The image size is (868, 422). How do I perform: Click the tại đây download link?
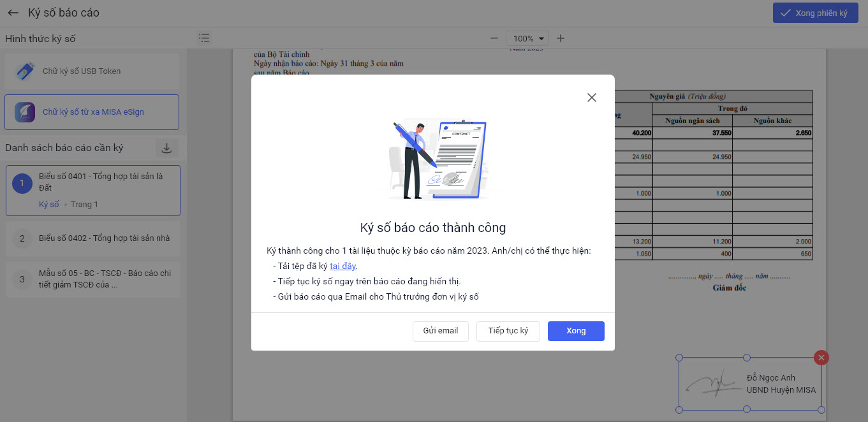(342, 266)
